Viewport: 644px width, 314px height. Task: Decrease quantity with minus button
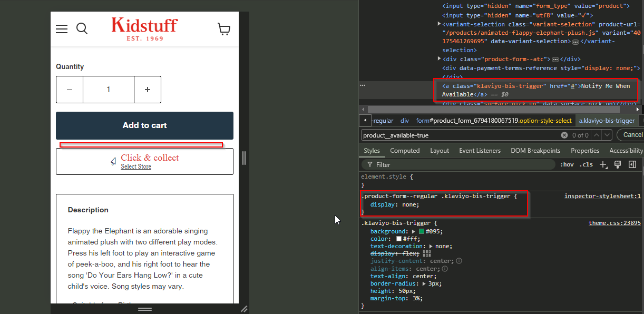[70, 90]
